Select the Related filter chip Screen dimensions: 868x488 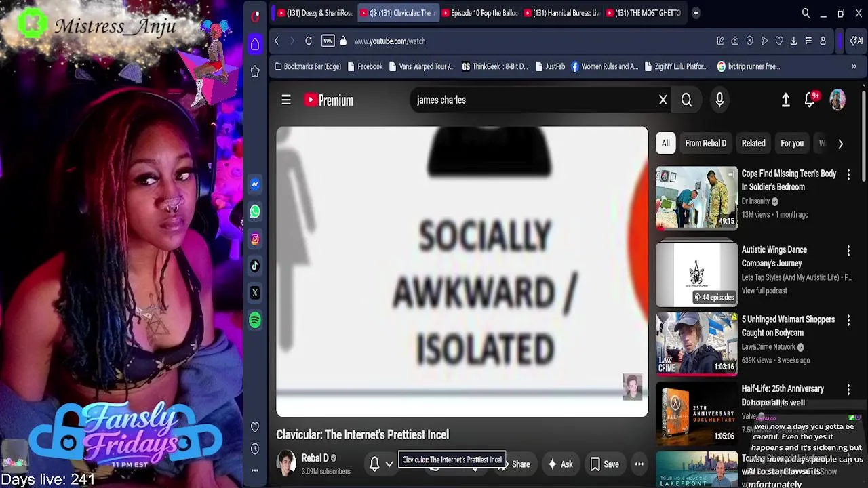tap(753, 144)
